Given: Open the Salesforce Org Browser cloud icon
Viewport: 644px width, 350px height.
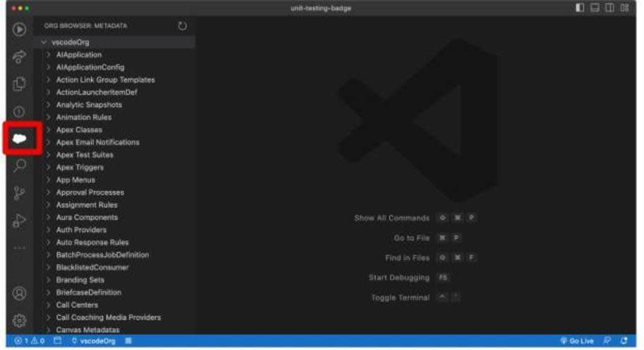Looking at the screenshot, I should pos(19,139).
